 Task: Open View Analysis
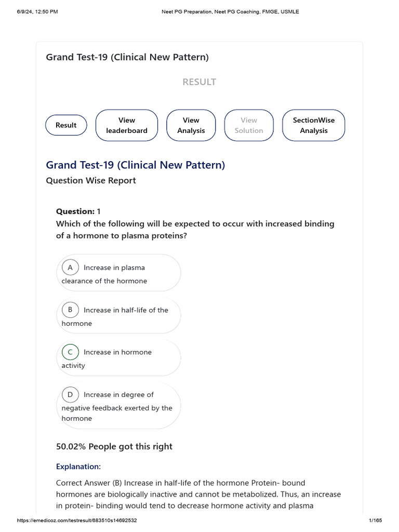191,125
